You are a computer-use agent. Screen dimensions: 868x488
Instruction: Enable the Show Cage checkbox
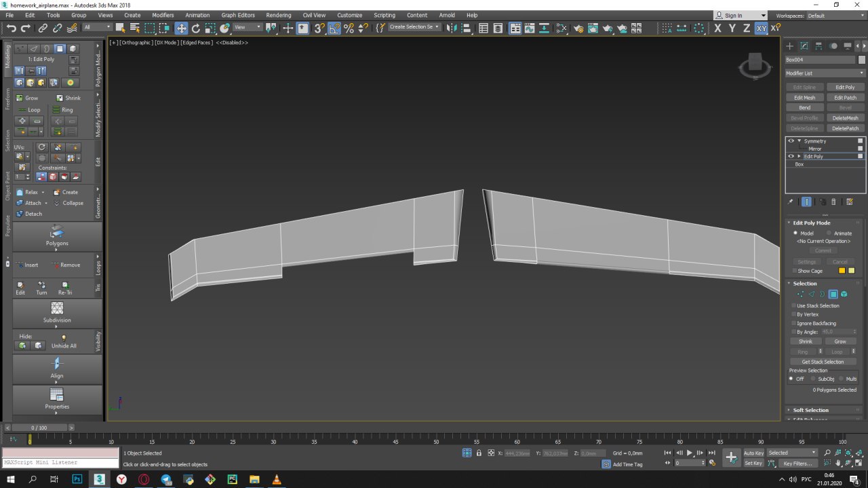tap(795, 271)
